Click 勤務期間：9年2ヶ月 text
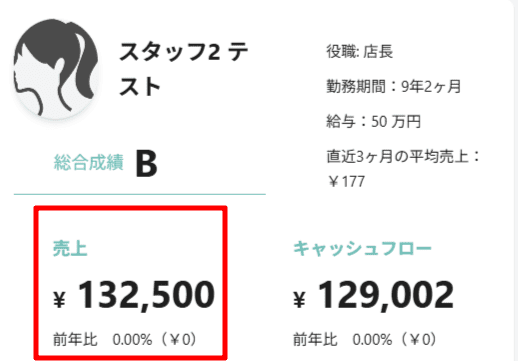Image resolution: width=518 pixels, height=361 pixels. pos(394,87)
